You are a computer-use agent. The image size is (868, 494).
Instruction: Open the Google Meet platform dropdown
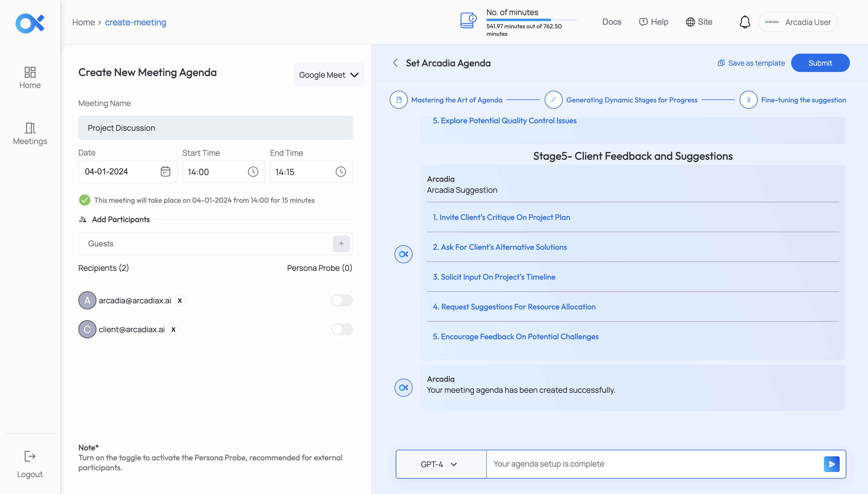(x=329, y=74)
